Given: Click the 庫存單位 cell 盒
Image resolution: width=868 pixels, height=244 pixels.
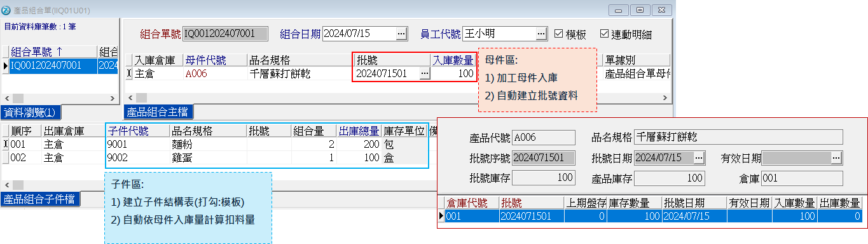Looking at the screenshot, I should [404, 157].
